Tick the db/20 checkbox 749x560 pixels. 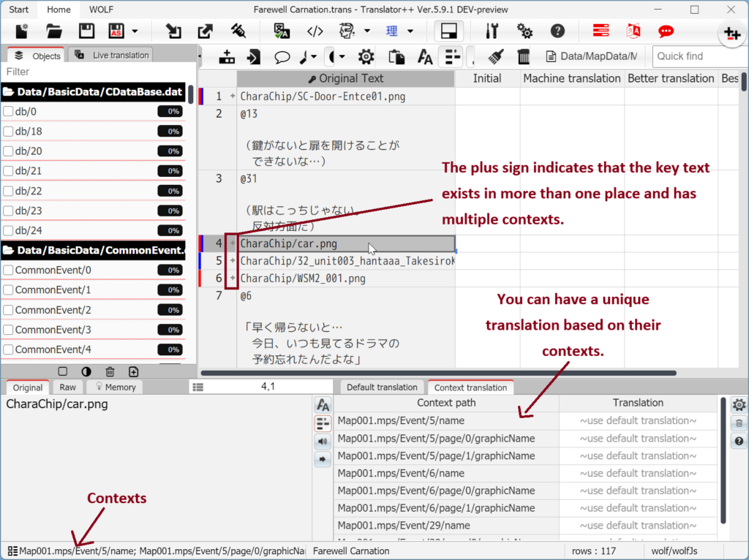(x=8, y=151)
